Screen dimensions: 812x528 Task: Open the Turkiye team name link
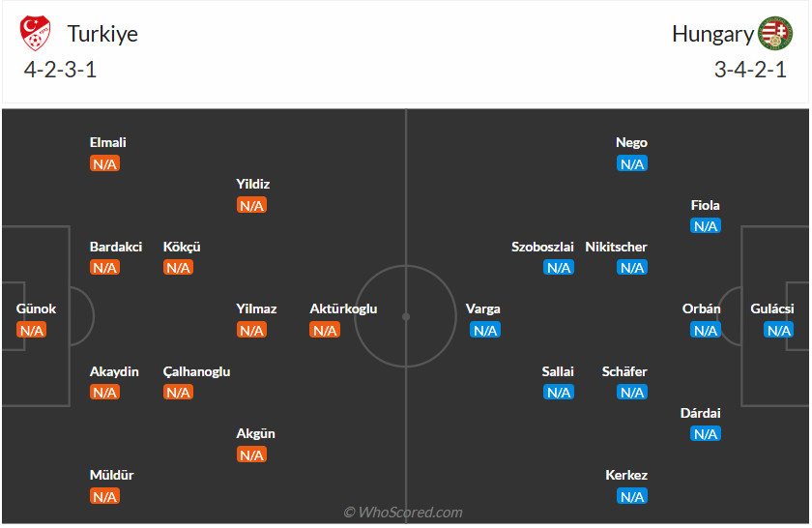pyautogui.click(x=102, y=34)
